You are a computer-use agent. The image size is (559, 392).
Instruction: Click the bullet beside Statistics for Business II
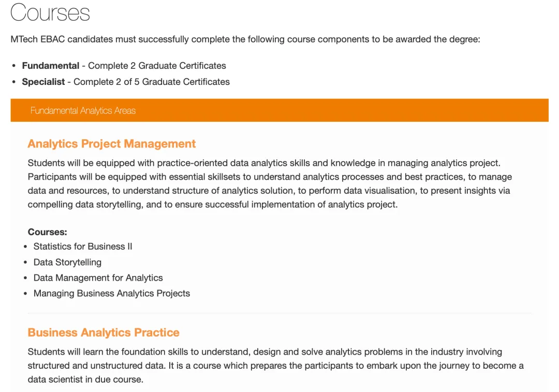click(x=25, y=247)
